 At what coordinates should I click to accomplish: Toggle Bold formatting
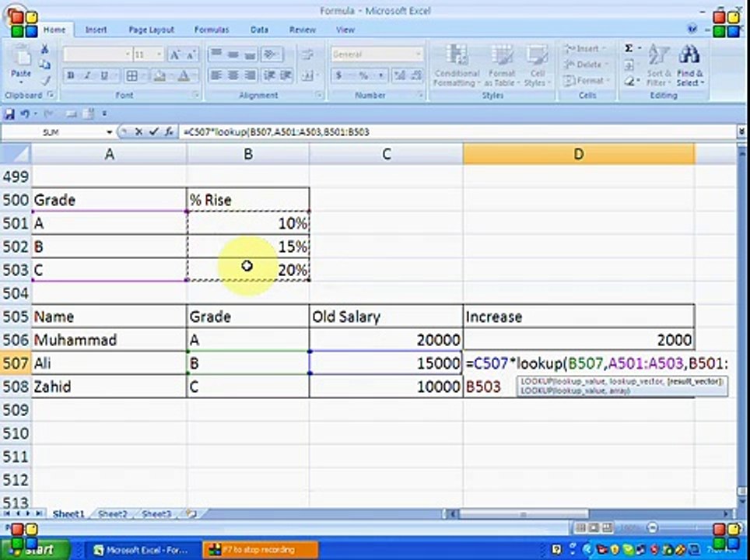point(70,75)
